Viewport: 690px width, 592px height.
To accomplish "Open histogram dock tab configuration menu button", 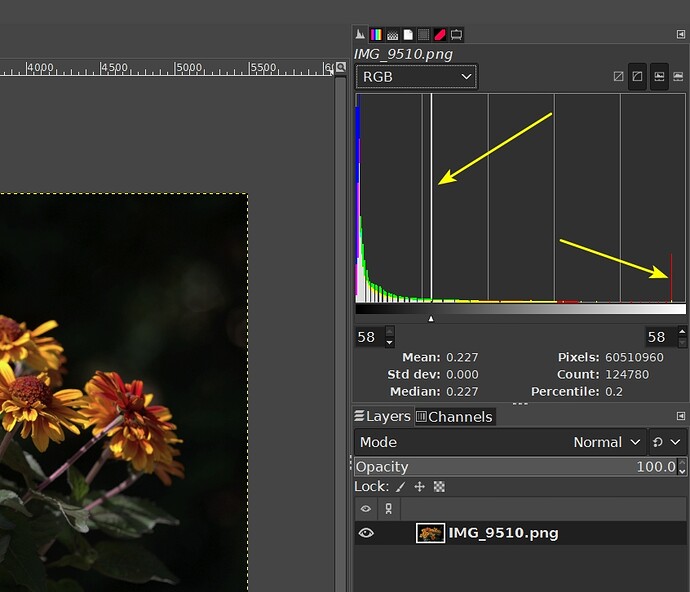I will (x=681, y=35).
